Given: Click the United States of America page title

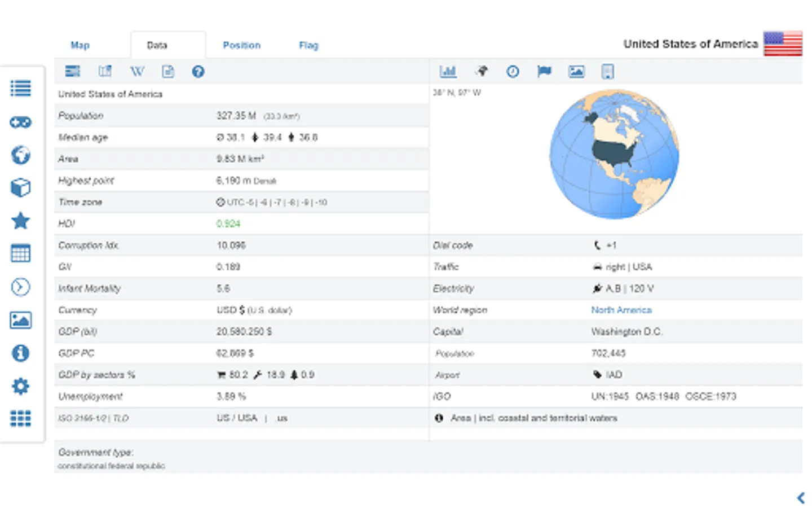Looking at the screenshot, I should click(x=691, y=44).
